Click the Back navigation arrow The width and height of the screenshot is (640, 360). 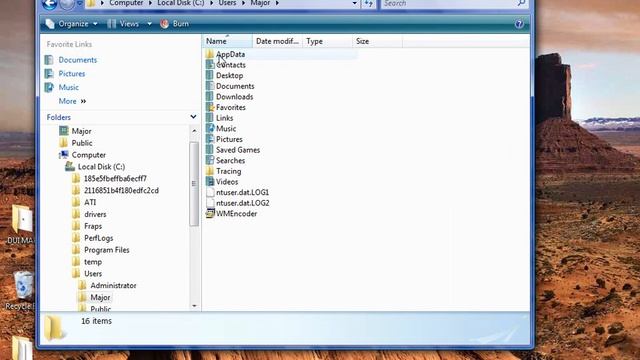tap(49, 4)
